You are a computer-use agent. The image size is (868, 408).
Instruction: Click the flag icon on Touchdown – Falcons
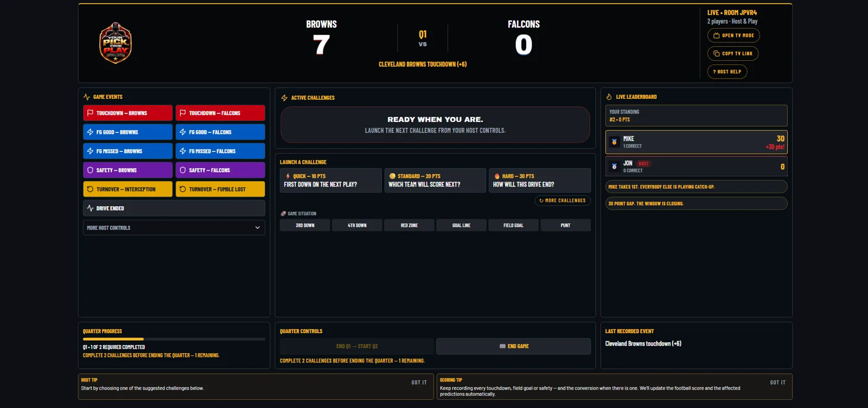click(183, 113)
